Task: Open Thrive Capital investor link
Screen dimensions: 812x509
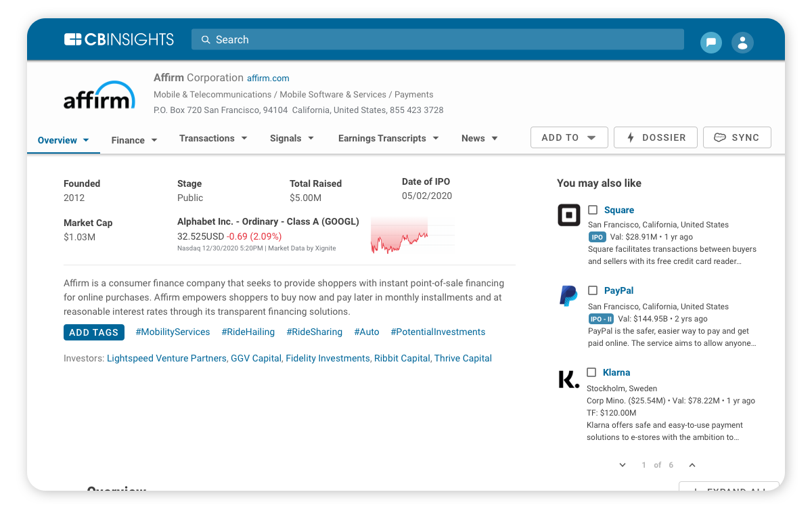Action: 463,359
